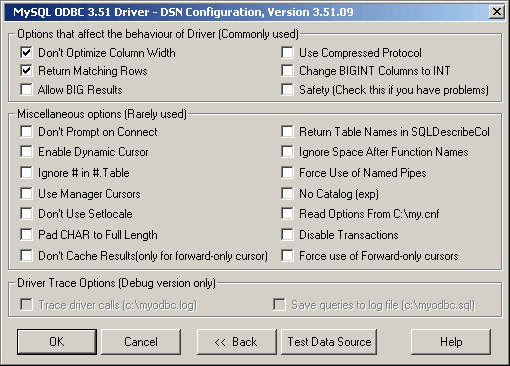Enable Allow BIG Results checkbox
Image resolution: width=510 pixels, height=366 pixels.
coord(26,89)
